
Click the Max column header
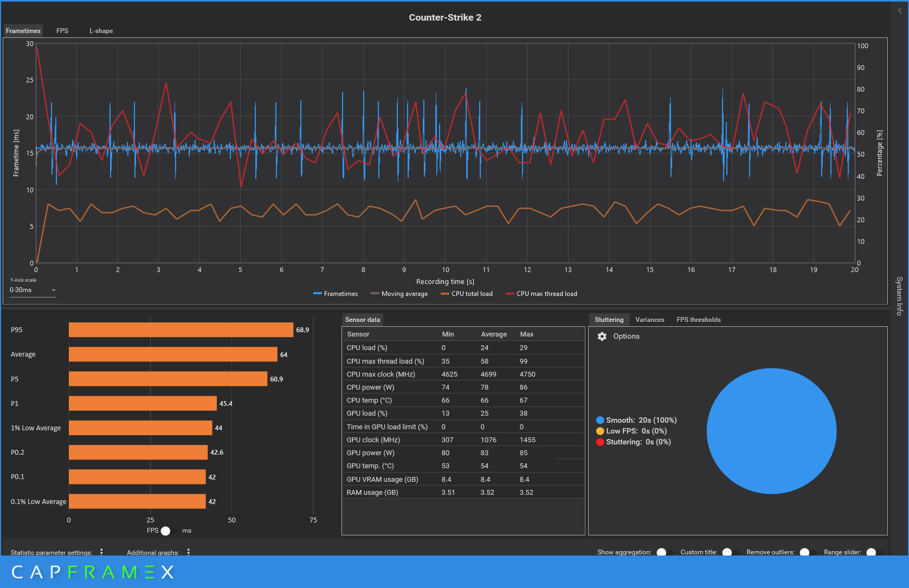click(x=527, y=334)
